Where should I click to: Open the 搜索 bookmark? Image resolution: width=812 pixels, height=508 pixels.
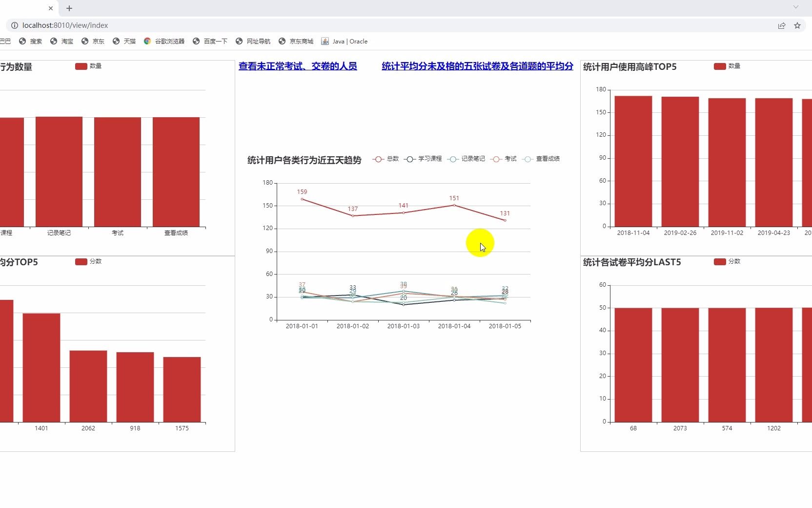click(30, 42)
